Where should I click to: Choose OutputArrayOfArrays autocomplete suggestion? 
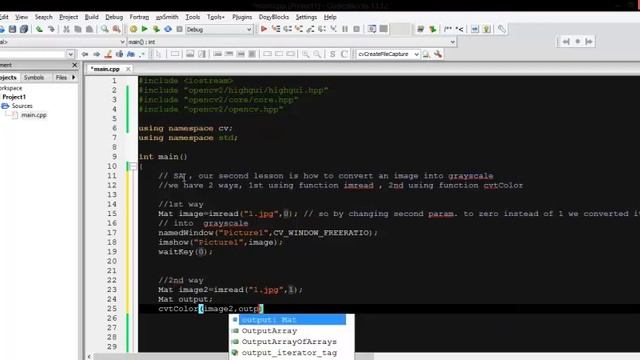click(x=288, y=342)
